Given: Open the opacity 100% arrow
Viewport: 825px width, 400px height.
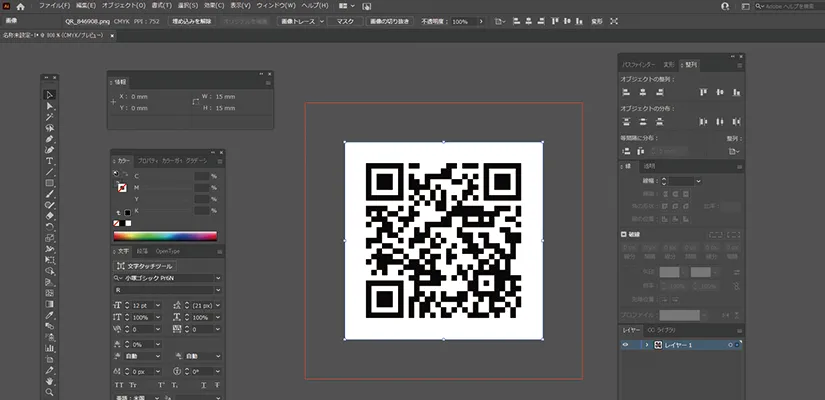Looking at the screenshot, I should pos(481,22).
